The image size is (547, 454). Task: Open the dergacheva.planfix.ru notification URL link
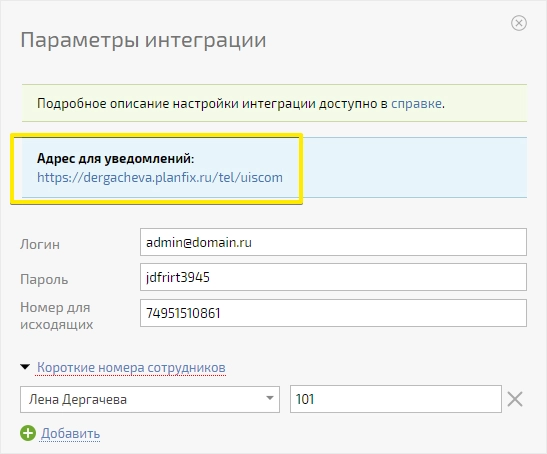tap(160, 178)
